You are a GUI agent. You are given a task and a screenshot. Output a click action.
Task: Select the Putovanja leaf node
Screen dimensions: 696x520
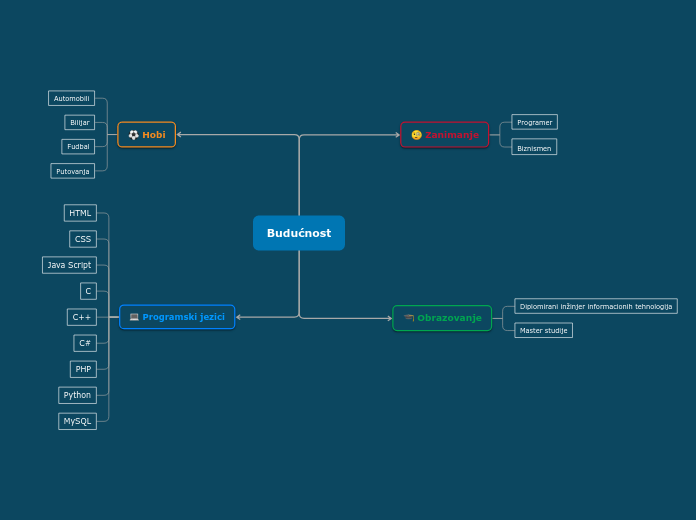point(73,171)
